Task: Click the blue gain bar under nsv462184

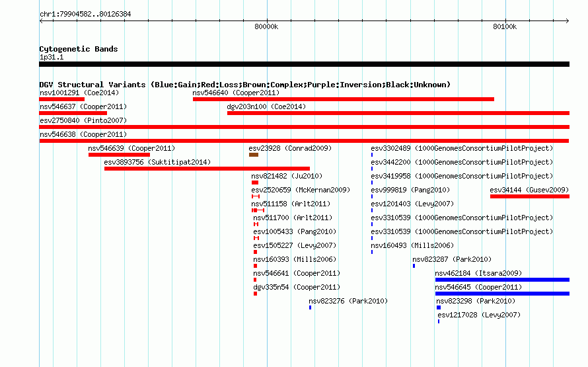Action: (x=502, y=280)
